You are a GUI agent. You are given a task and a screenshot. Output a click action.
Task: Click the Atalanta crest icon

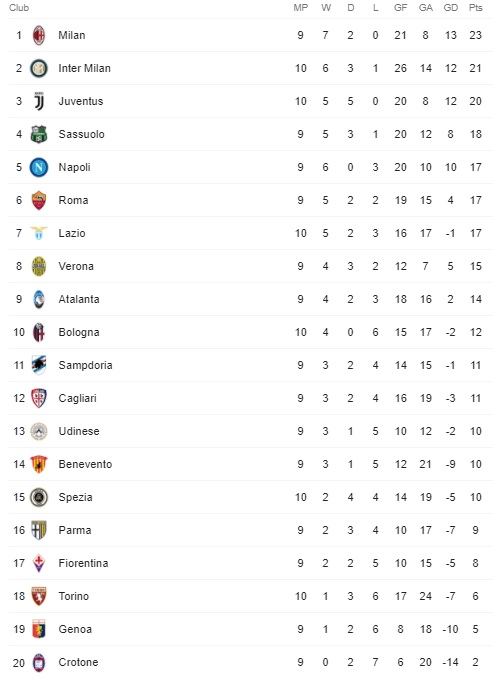pos(39,299)
